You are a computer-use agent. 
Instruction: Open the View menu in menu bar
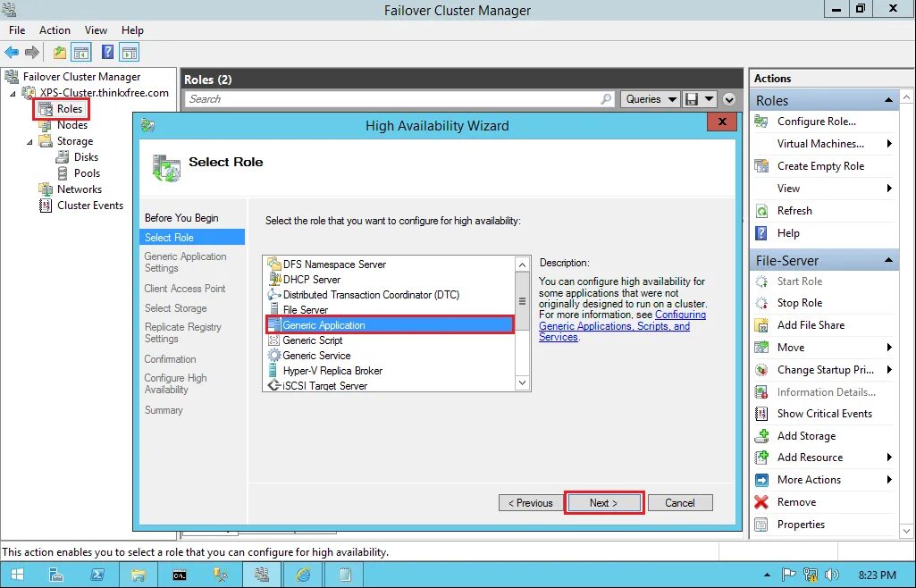(x=96, y=30)
